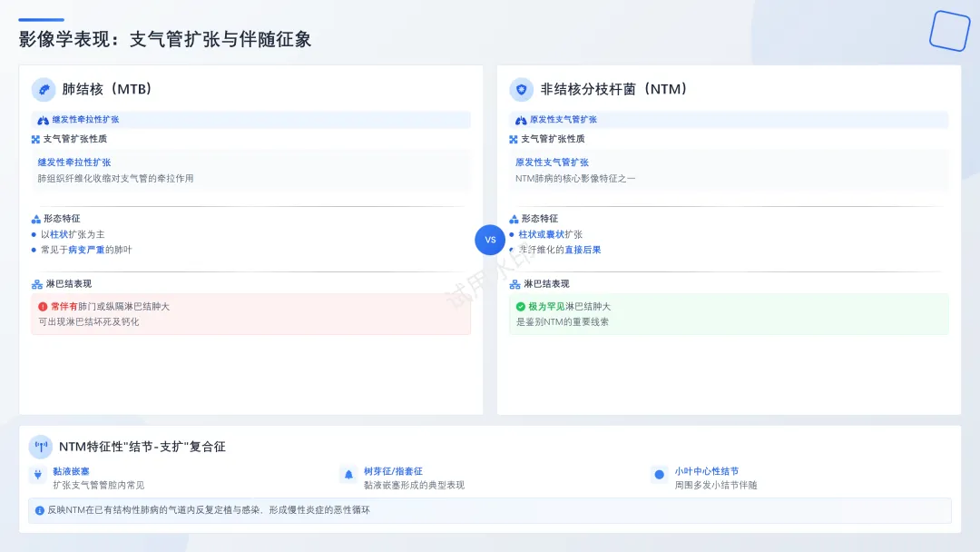The image size is (980, 552).
Task: Click the antenna icon beside NTM特征性"结节-支扩"复合征
Action: [41, 447]
